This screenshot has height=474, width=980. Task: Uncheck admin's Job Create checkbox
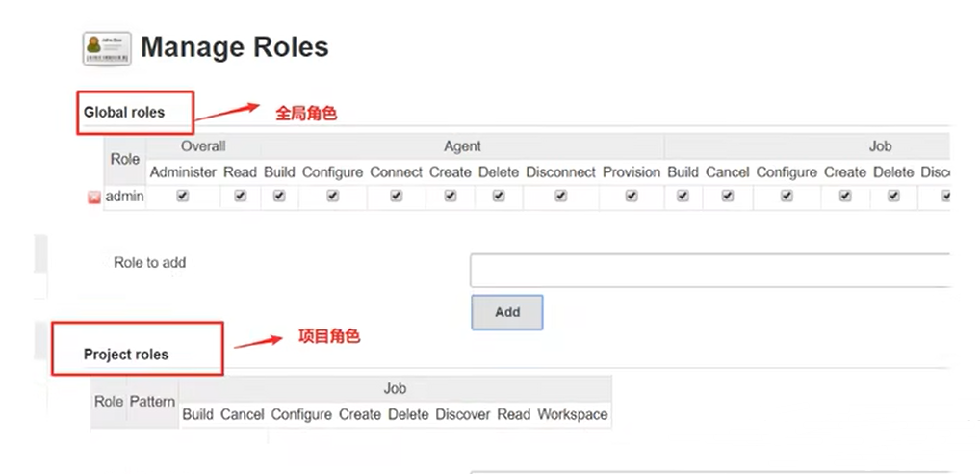(x=845, y=196)
